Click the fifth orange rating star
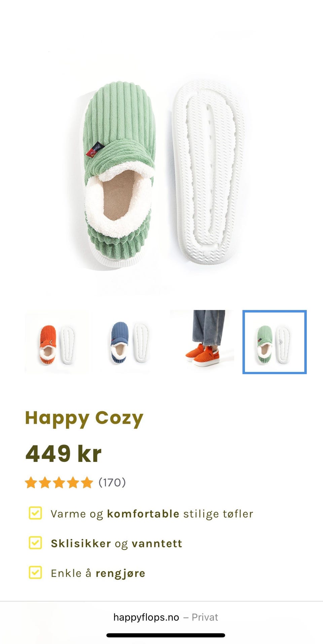Viewport: 323px width, 644px height. click(x=87, y=482)
